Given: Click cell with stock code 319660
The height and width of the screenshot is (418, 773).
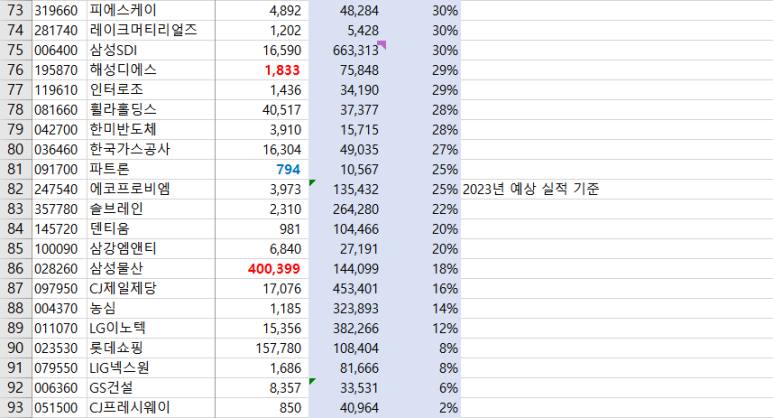Looking at the screenshot, I should point(60,10).
